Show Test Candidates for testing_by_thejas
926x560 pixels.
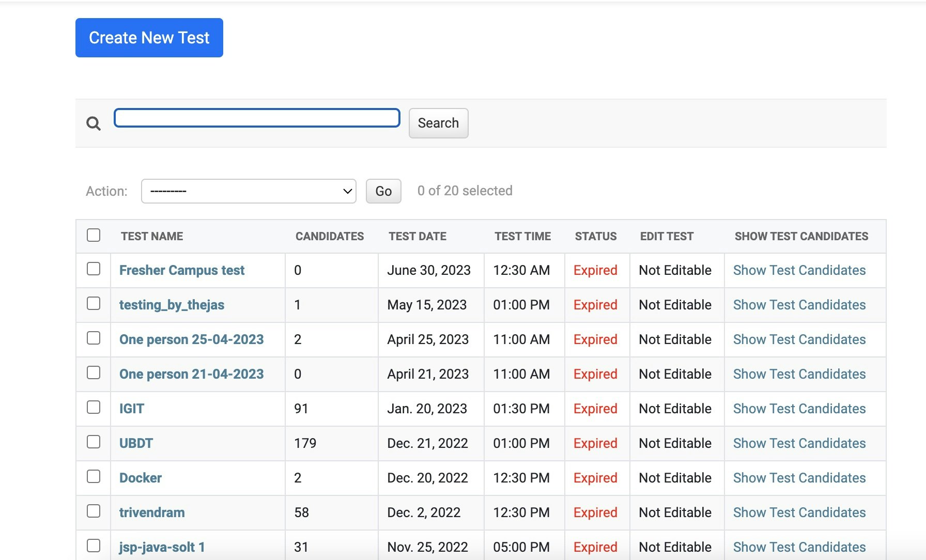pos(799,305)
